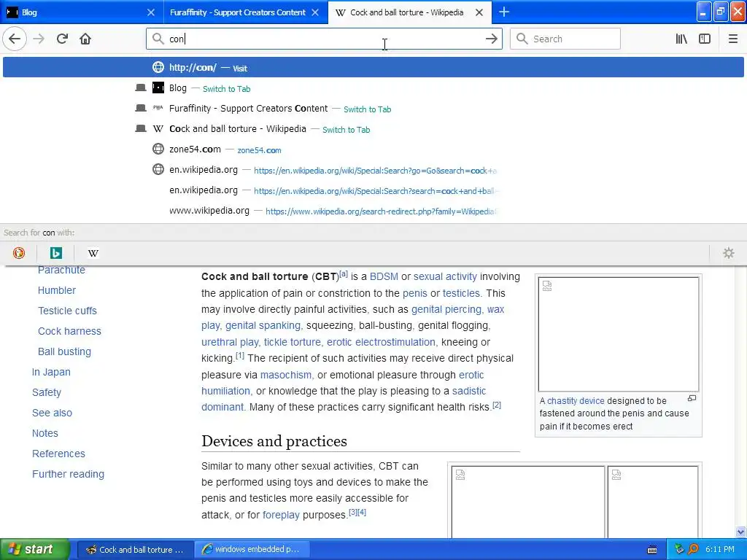Click the green network tray icon

tap(679, 549)
